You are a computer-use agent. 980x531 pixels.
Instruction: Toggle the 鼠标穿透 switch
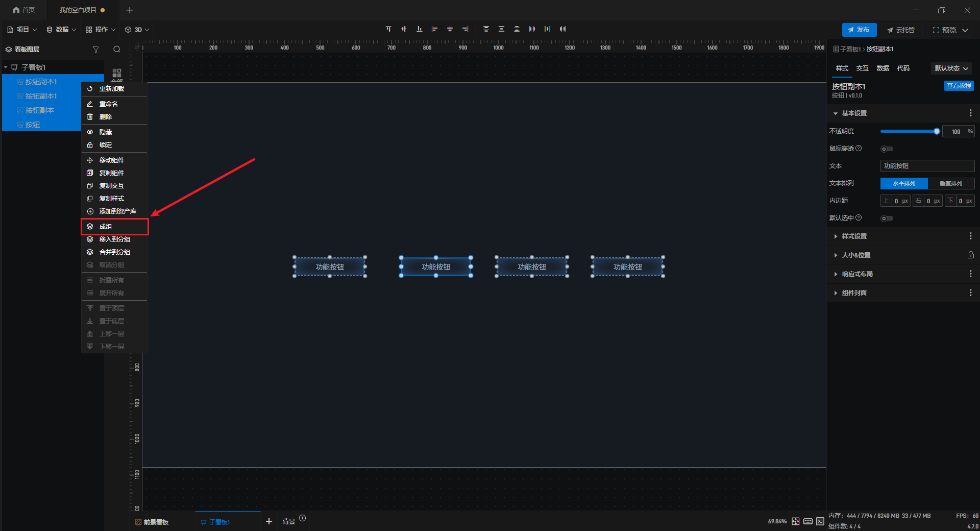[887, 149]
